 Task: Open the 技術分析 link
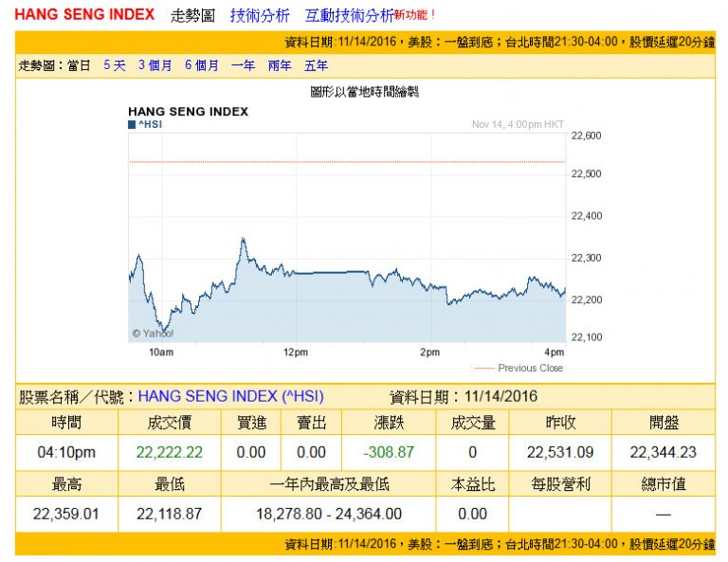260,15
